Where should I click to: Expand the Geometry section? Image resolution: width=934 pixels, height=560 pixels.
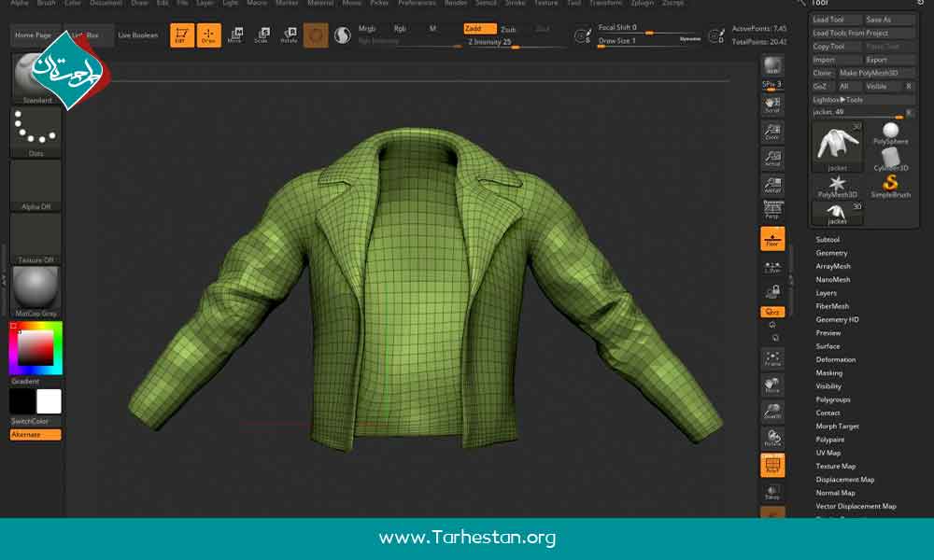pos(831,253)
